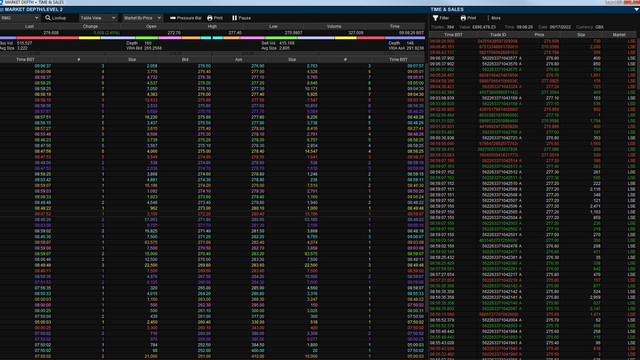Select the High column header
640x360 pixels.
click(x=212, y=27)
